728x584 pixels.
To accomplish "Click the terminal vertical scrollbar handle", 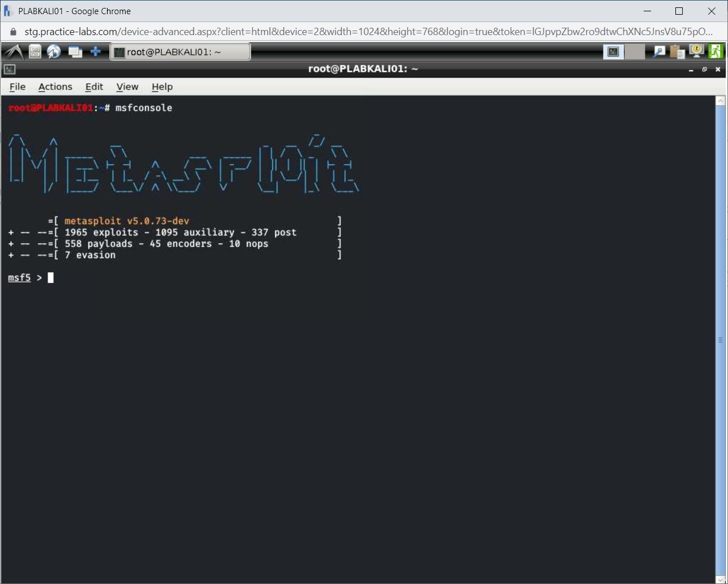I will (x=720, y=340).
